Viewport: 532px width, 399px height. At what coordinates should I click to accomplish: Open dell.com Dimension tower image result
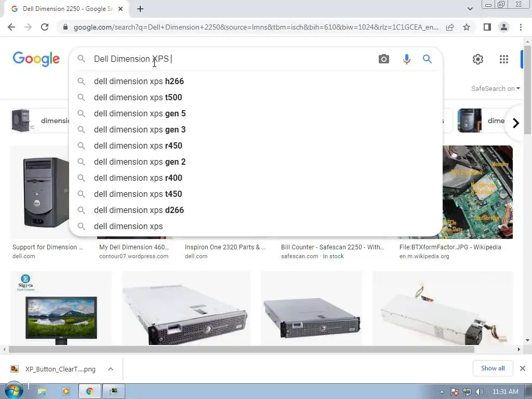pos(40,192)
